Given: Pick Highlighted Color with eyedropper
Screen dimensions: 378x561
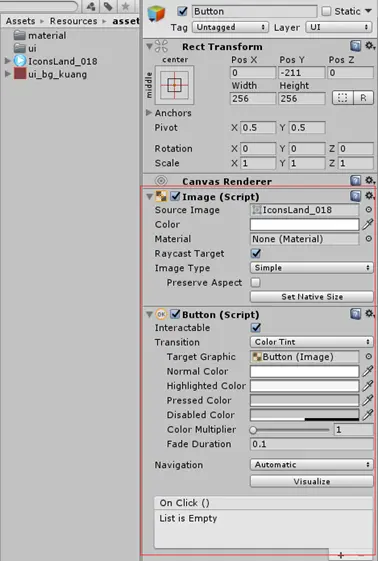Looking at the screenshot, I should tap(368, 386).
